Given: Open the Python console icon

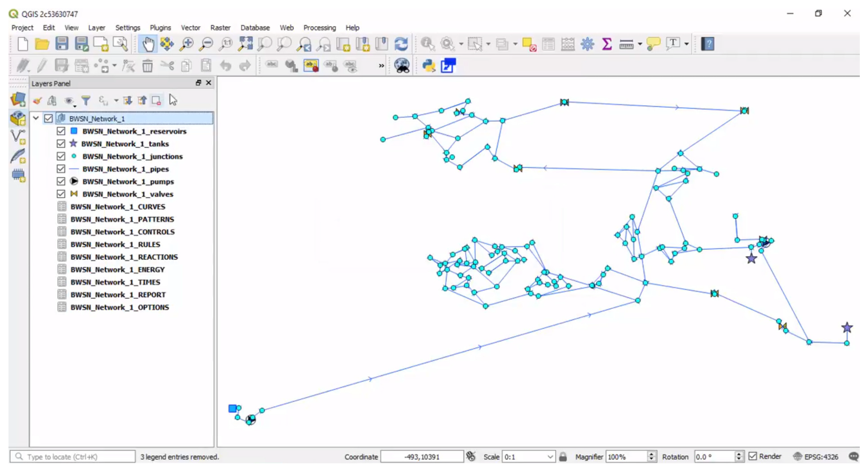Looking at the screenshot, I should click(429, 65).
